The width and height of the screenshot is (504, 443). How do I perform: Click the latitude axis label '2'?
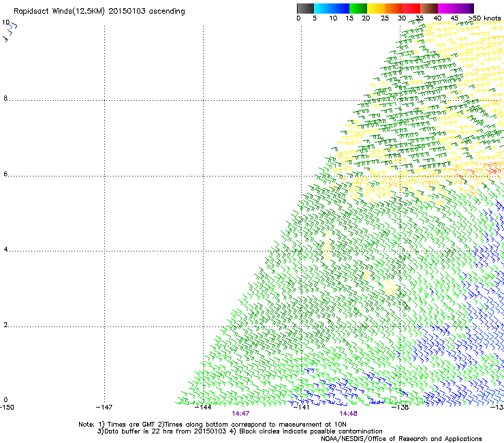5,324
